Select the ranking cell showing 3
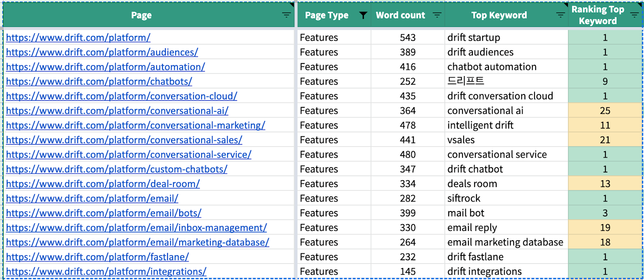644x280 pixels. coord(605,213)
